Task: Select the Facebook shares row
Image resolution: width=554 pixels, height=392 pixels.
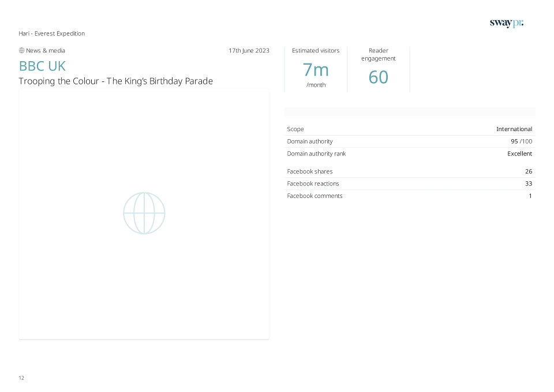Action: click(x=410, y=171)
